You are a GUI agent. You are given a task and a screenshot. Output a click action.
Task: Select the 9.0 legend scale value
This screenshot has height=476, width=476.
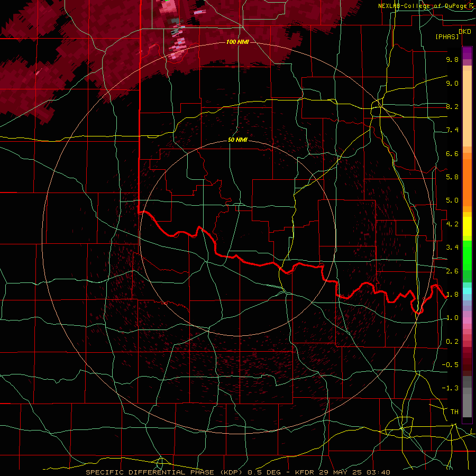(452, 83)
